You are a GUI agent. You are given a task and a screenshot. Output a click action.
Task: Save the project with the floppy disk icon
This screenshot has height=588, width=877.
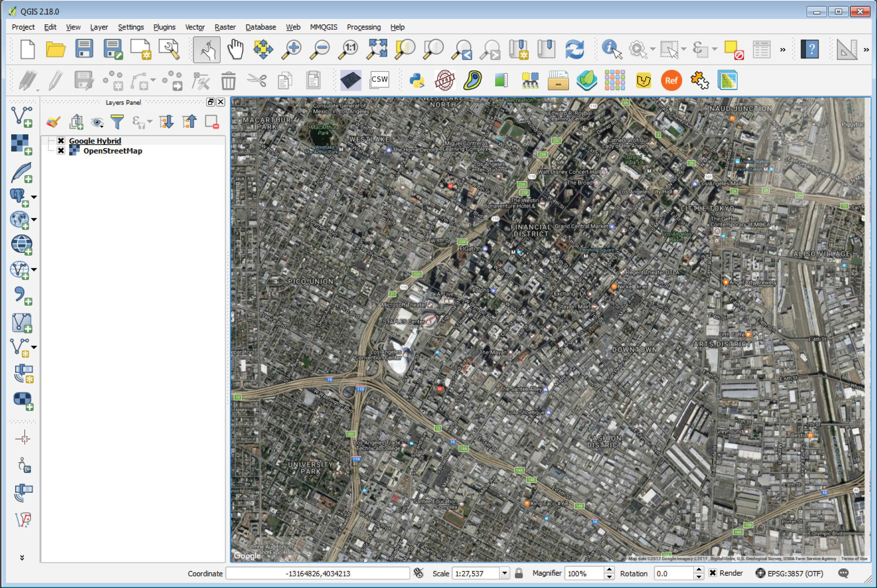tap(84, 49)
